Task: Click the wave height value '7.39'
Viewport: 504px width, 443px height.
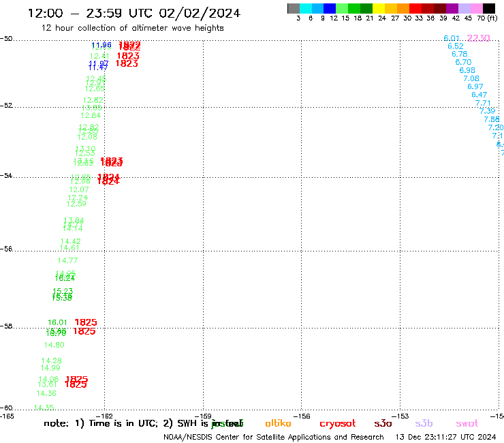Action: click(x=487, y=111)
